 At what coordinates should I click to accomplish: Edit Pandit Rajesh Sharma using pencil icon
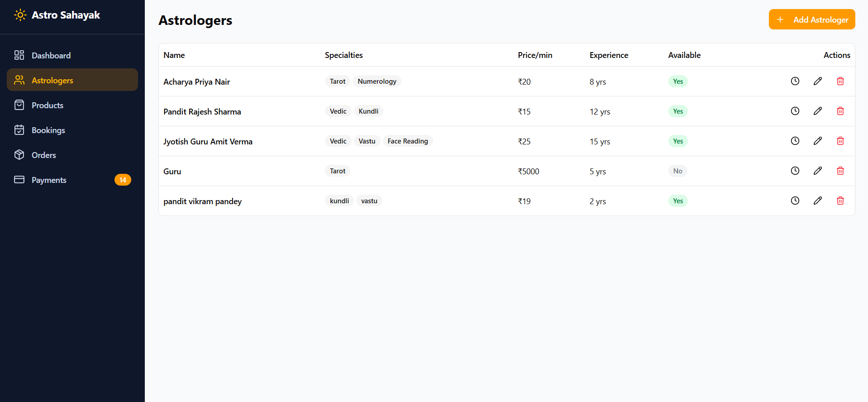[x=817, y=111]
